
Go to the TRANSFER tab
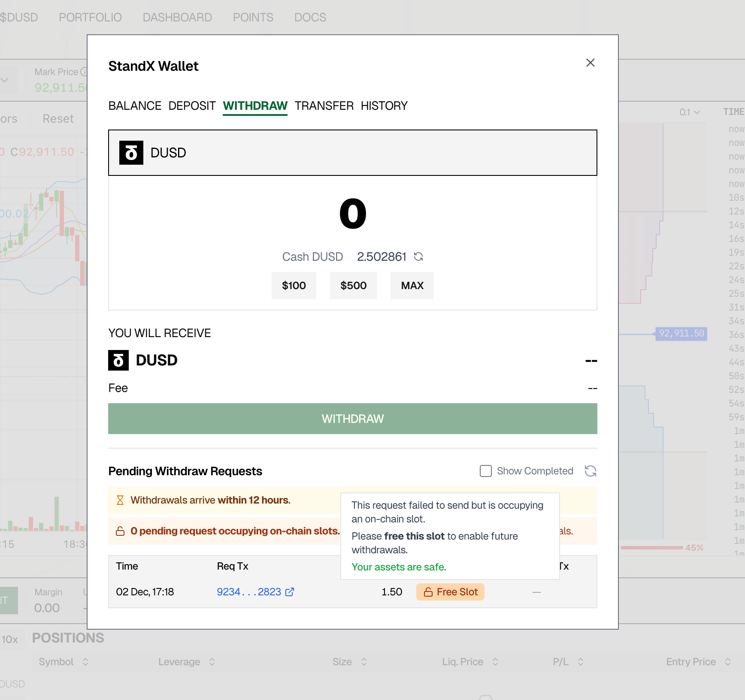point(324,106)
